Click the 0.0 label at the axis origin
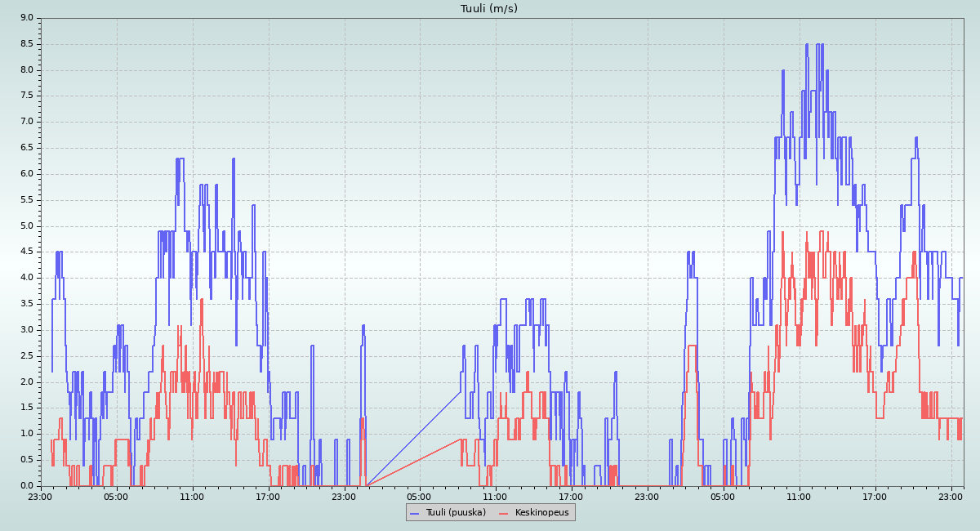This screenshot has height=531, width=980. click(x=27, y=486)
